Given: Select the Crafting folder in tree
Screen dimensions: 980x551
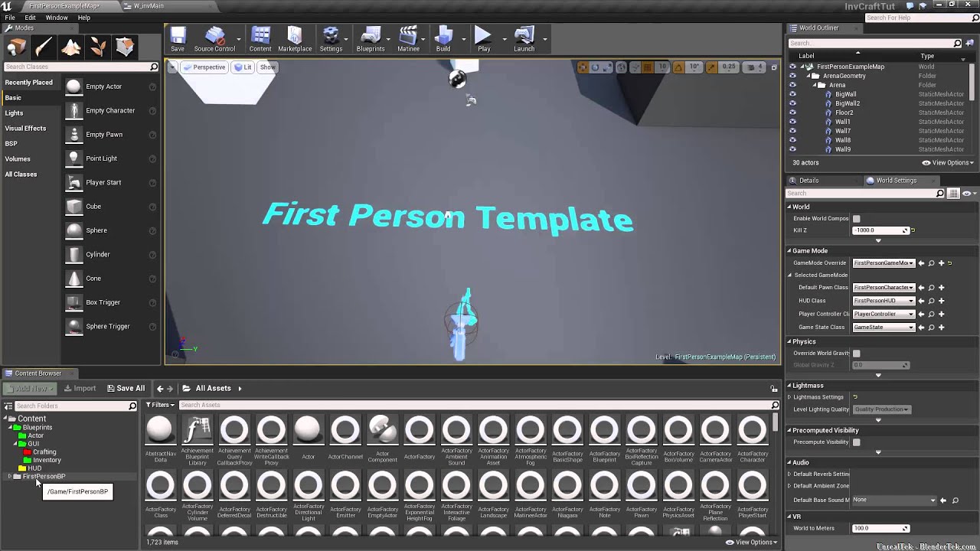Looking at the screenshot, I should (x=44, y=452).
